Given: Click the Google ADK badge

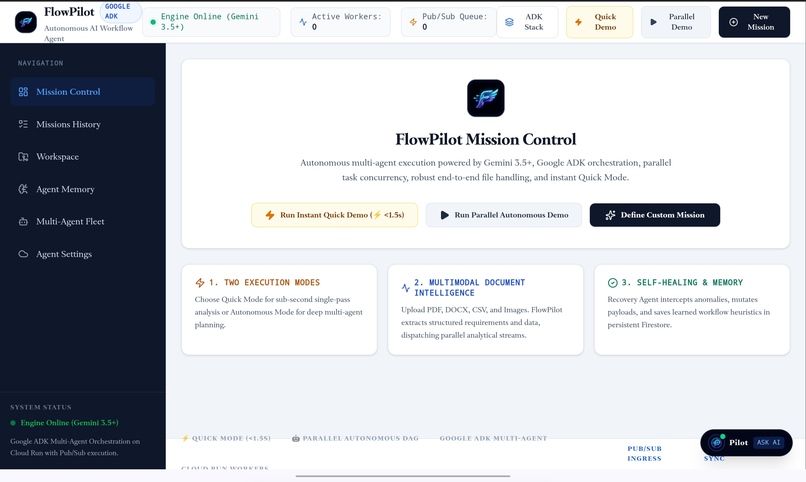Looking at the screenshot, I should 120,11.
